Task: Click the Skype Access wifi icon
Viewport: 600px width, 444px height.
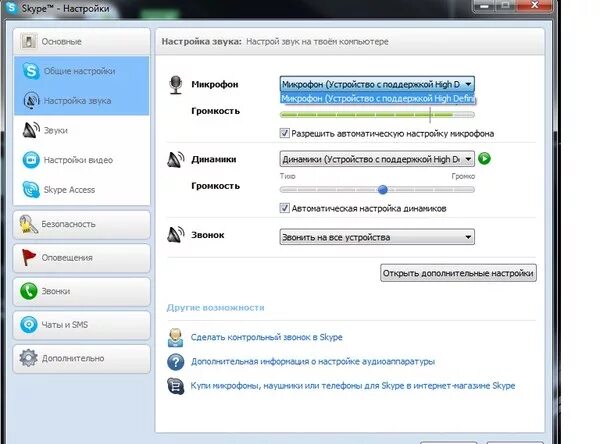Action: 31,189
